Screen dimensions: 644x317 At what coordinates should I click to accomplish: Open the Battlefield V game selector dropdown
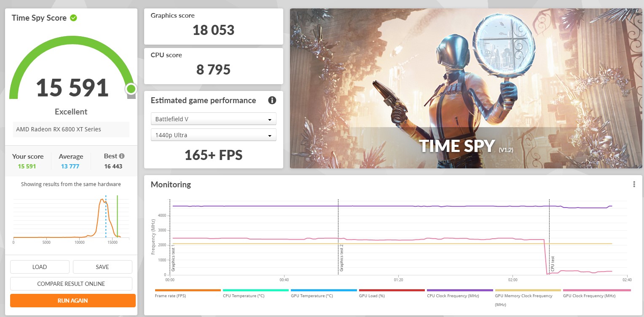click(213, 119)
